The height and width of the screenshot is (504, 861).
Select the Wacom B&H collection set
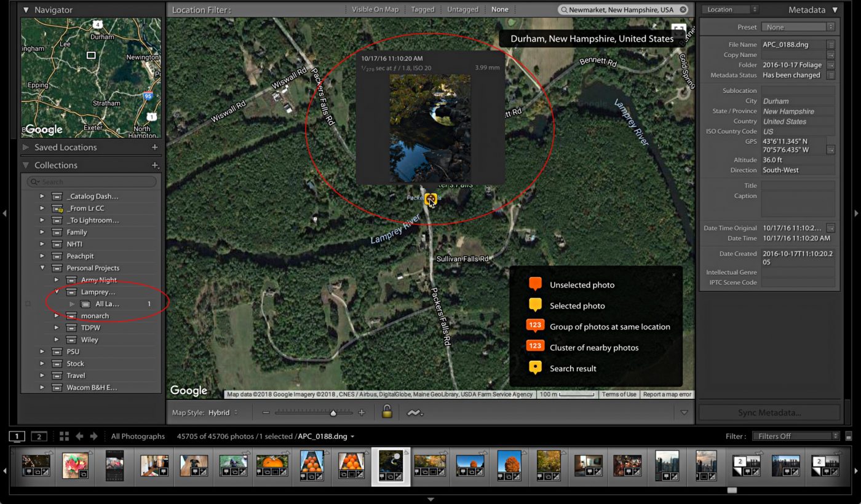(x=92, y=387)
